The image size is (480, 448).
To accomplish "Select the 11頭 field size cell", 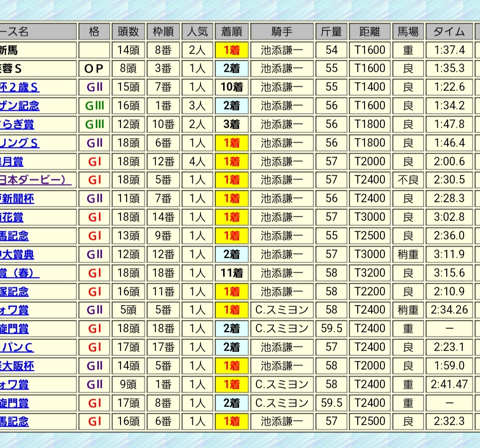I will pos(128,199).
